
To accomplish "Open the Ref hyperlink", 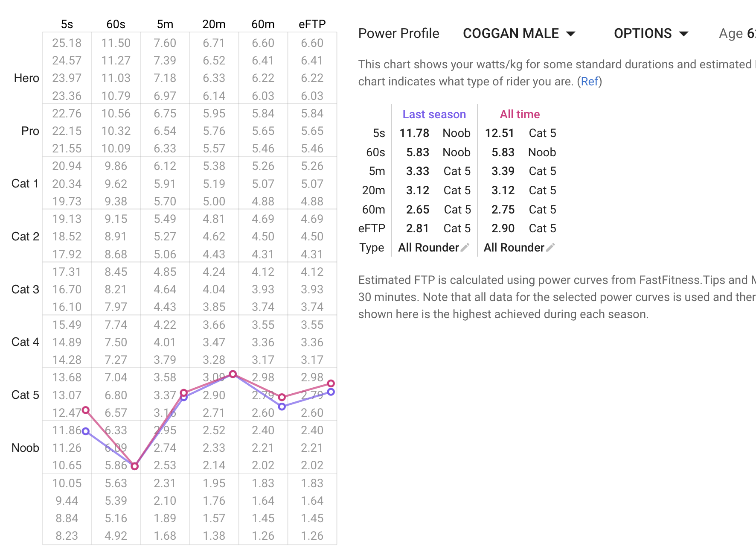I will (590, 82).
